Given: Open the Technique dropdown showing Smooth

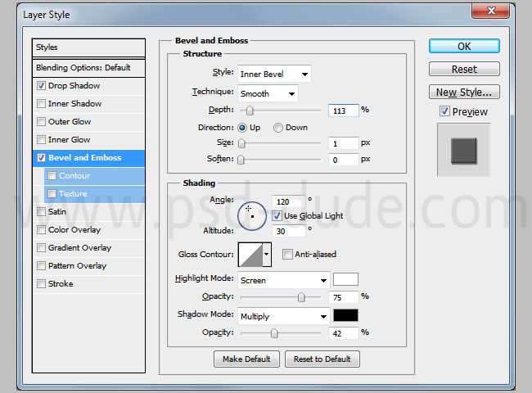Looking at the screenshot, I should [268, 93].
